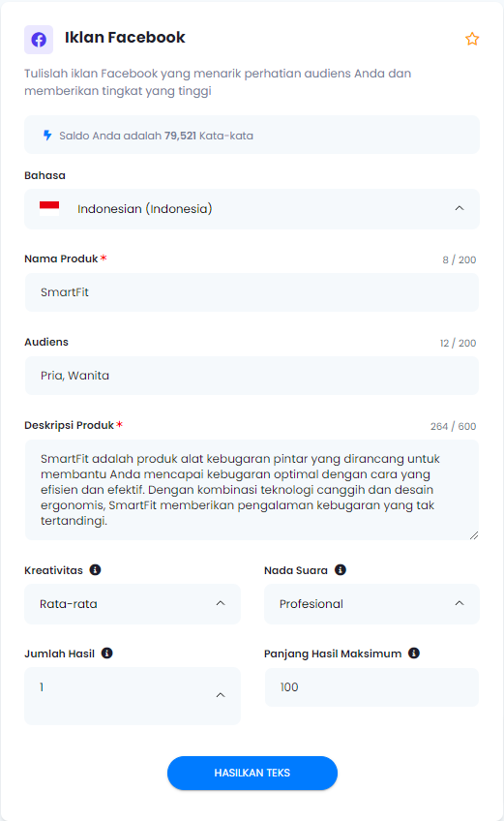Click into the Audiens input field

tap(252, 376)
